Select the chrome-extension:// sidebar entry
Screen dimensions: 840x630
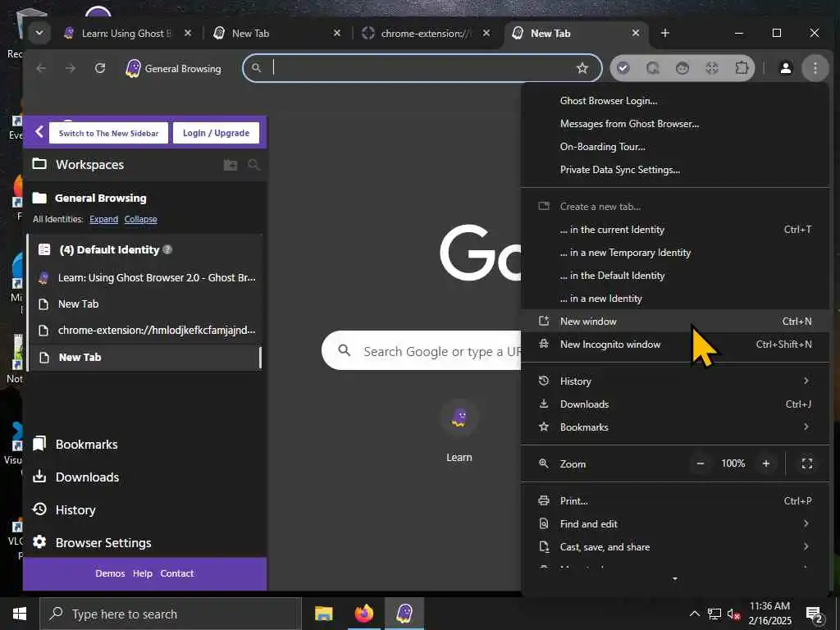tap(146, 330)
